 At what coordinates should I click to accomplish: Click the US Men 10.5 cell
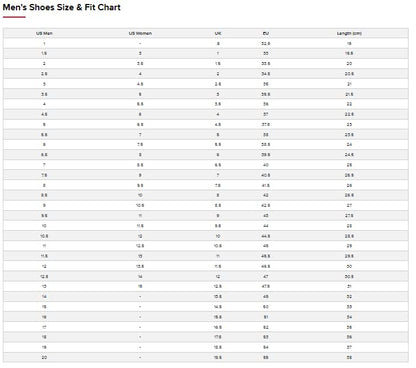[44, 236]
